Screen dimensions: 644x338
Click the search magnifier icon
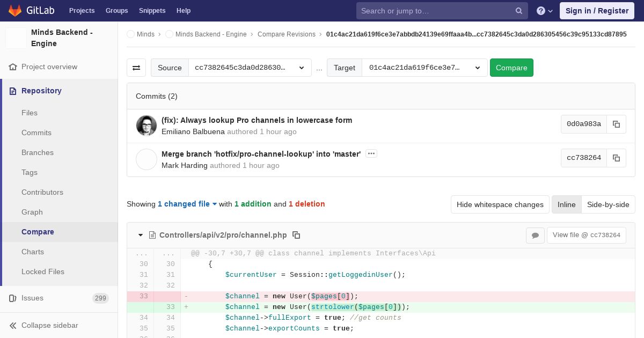(x=519, y=11)
